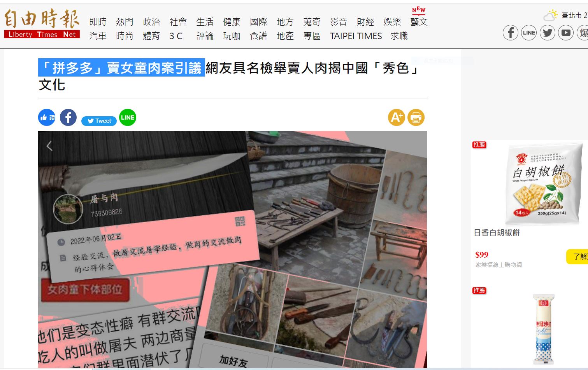
Task: Click the article headline text
Action: tap(230, 76)
